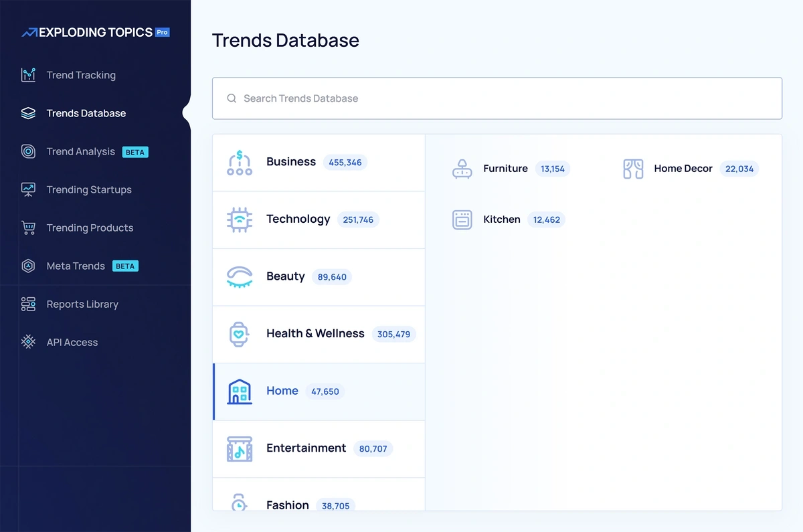
Task: Click the Meta Trends hexagon icon
Action: click(28, 266)
